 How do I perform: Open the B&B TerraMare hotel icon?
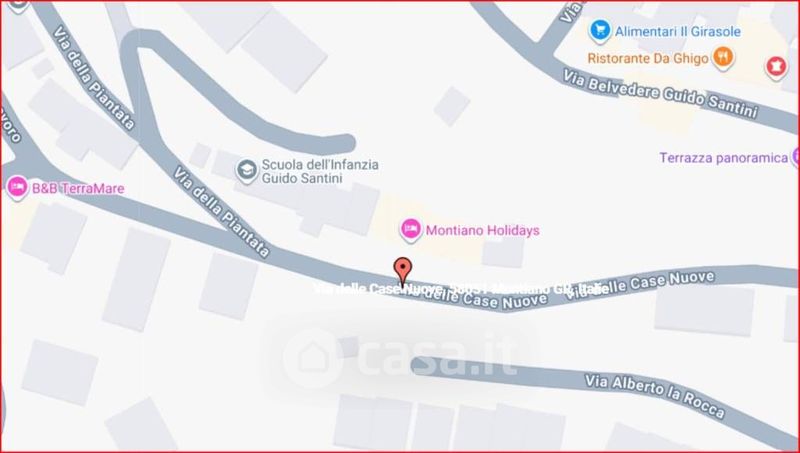(x=17, y=188)
